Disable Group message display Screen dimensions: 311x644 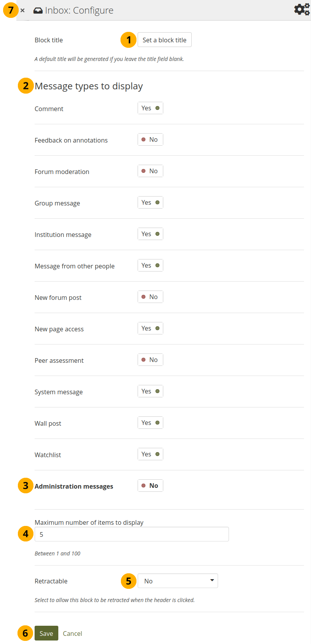point(150,203)
